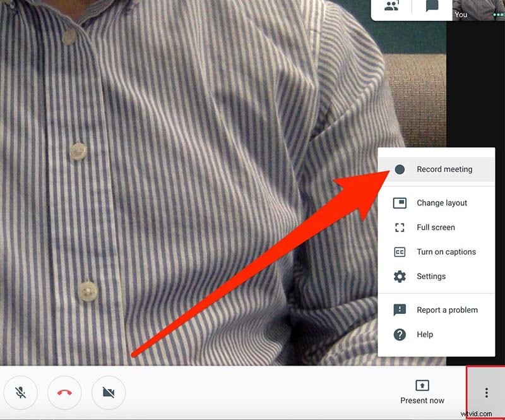Toggle self-view overflow menu on thumbnail
505x420 pixels.
point(497,15)
